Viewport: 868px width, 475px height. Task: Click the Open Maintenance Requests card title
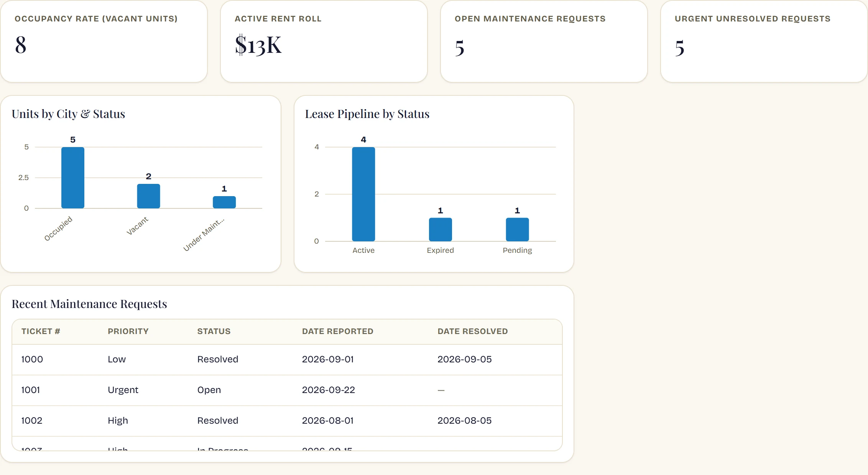pos(530,19)
